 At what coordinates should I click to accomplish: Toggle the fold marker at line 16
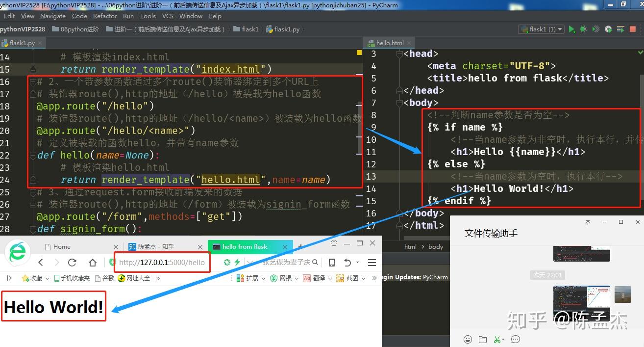(32, 81)
